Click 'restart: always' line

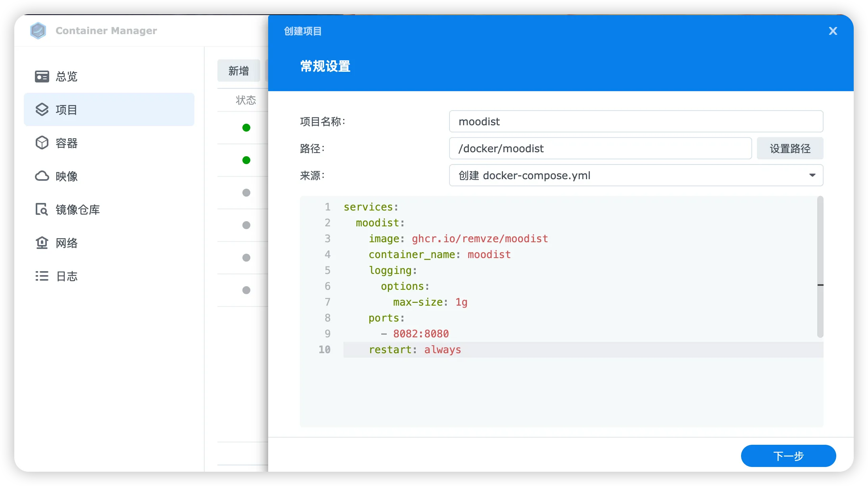415,350
